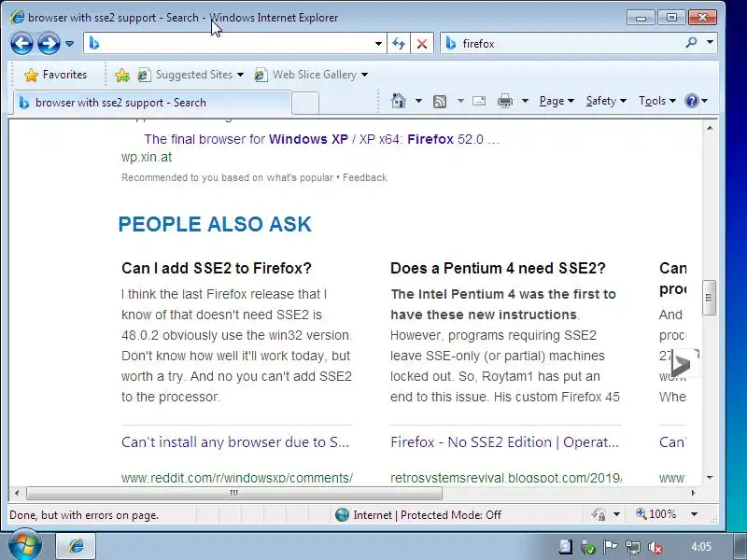Viewport: 747px width, 560px height.
Task: Click the Feedback link
Action: point(365,177)
